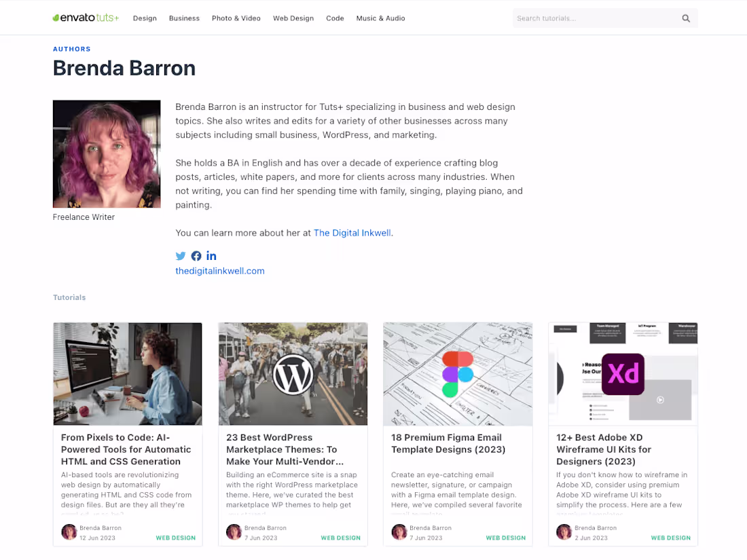This screenshot has height=560, width=747.
Task: Open The Digital Inkwell link in the bio
Action: tap(352, 233)
